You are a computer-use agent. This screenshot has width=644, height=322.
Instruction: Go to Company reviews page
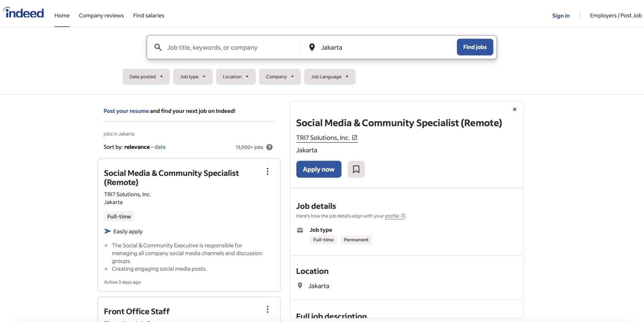point(101,15)
